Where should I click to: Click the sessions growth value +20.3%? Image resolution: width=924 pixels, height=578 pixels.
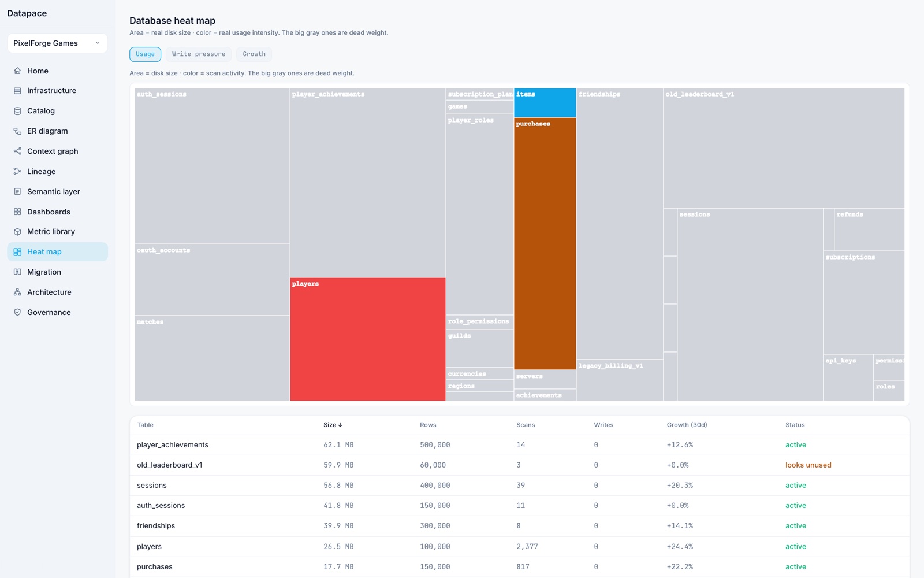pyautogui.click(x=680, y=486)
